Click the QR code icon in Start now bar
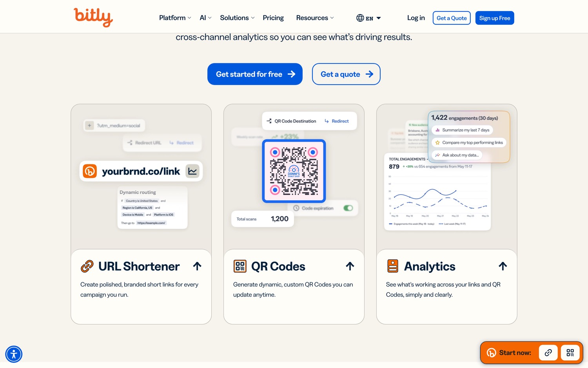Image resolution: width=588 pixels, height=368 pixels. pos(570,353)
